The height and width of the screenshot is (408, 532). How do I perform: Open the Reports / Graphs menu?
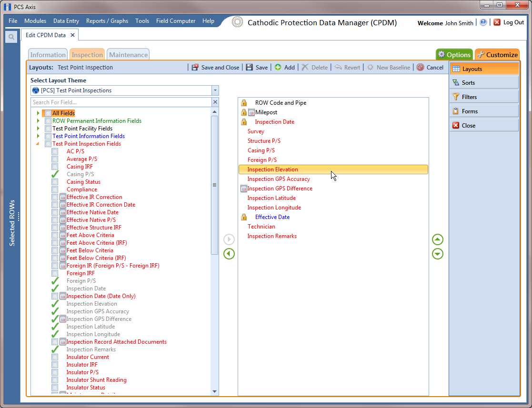point(107,20)
